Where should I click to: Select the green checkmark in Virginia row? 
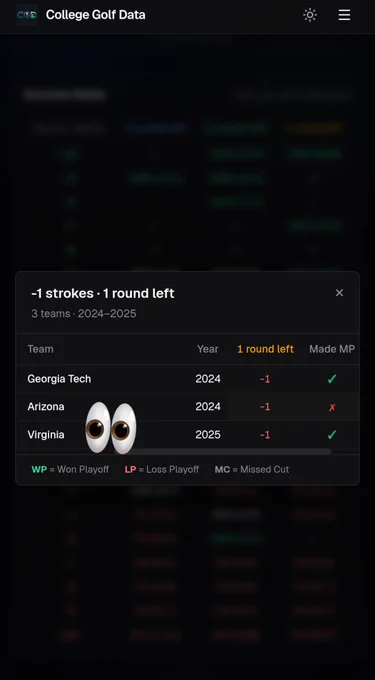pyautogui.click(x=332, y=435)
